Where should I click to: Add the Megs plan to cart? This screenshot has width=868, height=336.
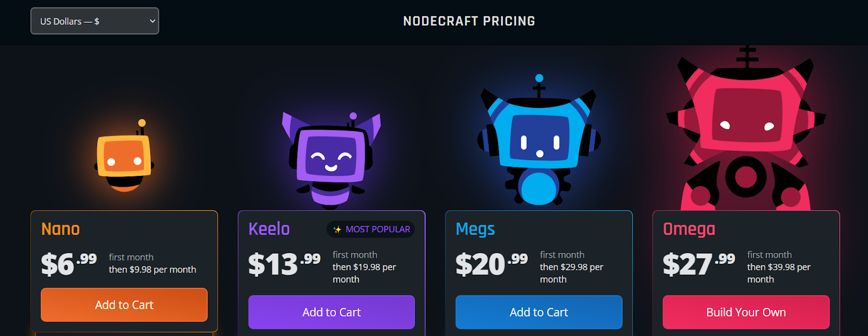tap(539, 312)
